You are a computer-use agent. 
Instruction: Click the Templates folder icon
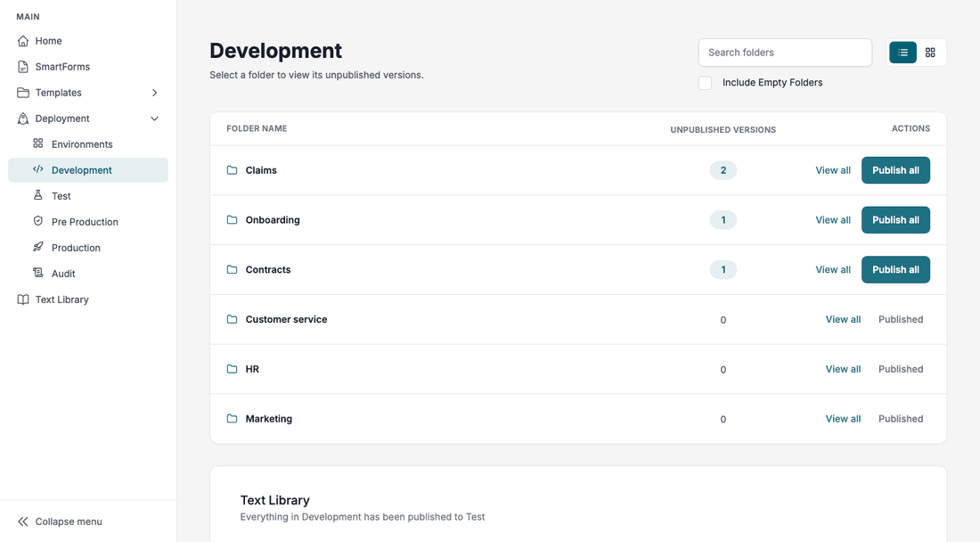click(23, 93)
